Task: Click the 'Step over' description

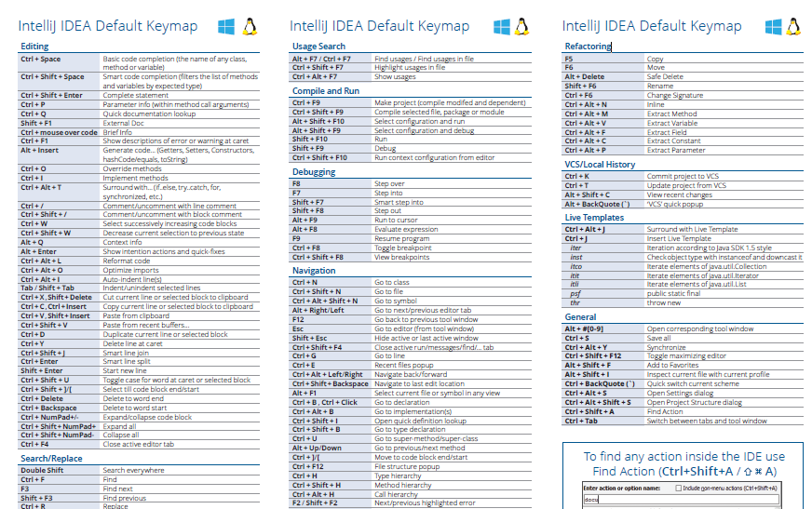Action: 389,183
